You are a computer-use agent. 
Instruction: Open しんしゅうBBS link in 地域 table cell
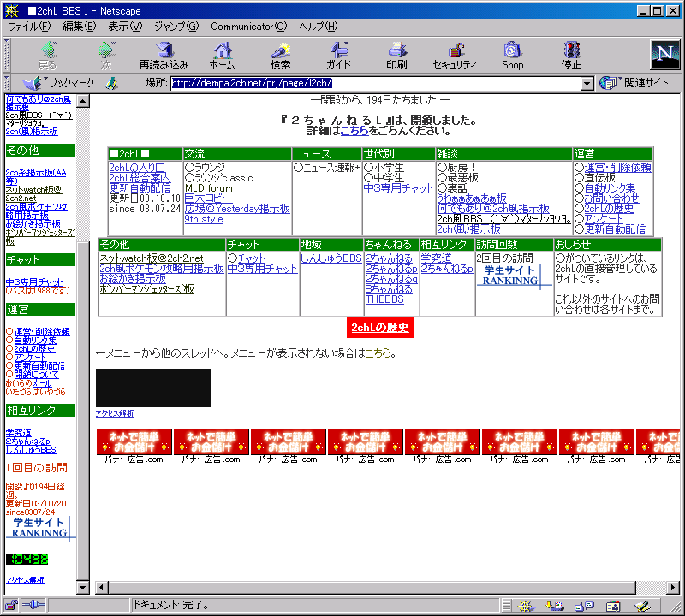[331, 258]
